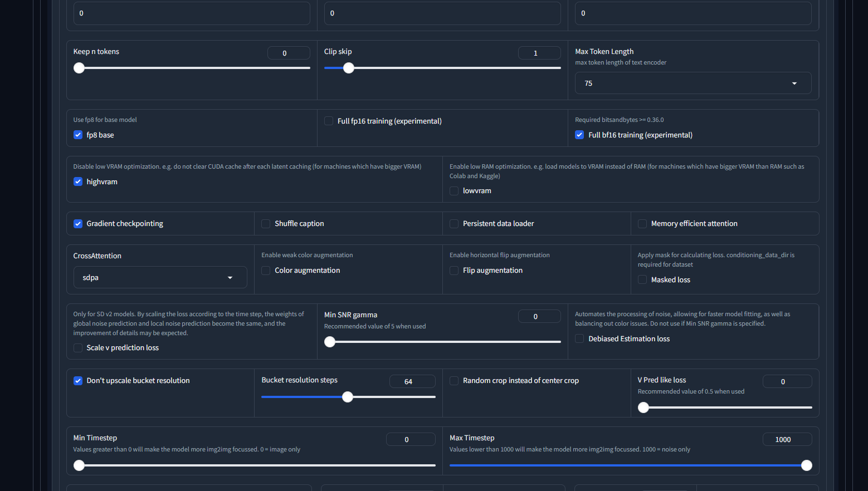The height and width of the screenshot is (491, 868).
Task: Select Random crop instead of center crop
Action: point(454,380)
